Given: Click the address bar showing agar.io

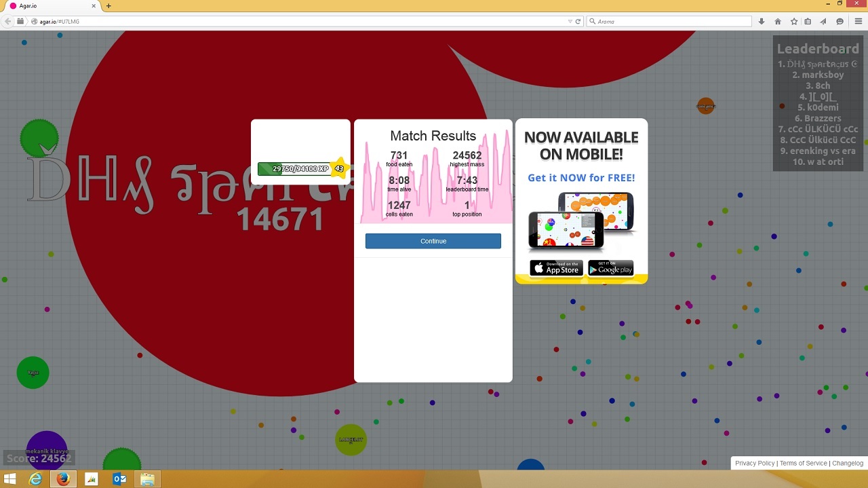Looking at the screenshot, I should tap(298, 21).
